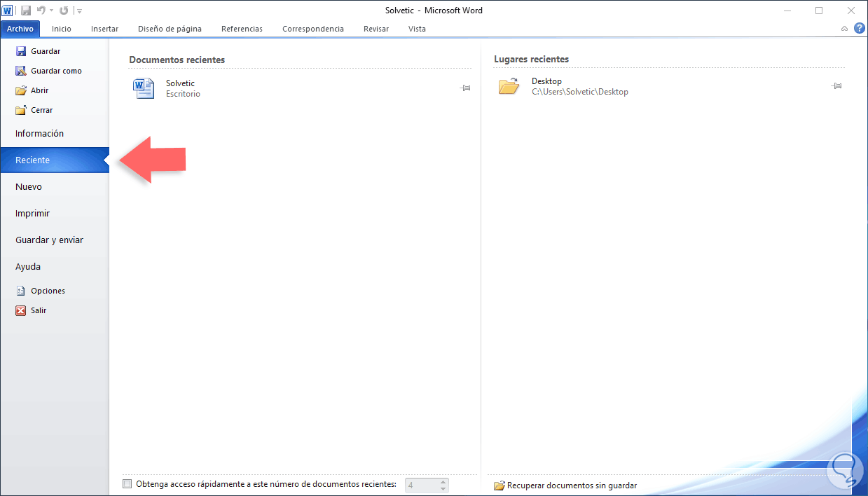Click the Save icon in Quick Access Toolbar
868x496 pixels.
[x=26, y=11]
